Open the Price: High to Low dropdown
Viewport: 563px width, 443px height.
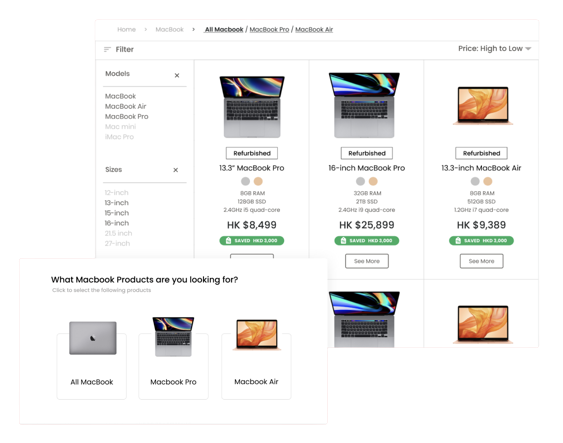(494, 48)
